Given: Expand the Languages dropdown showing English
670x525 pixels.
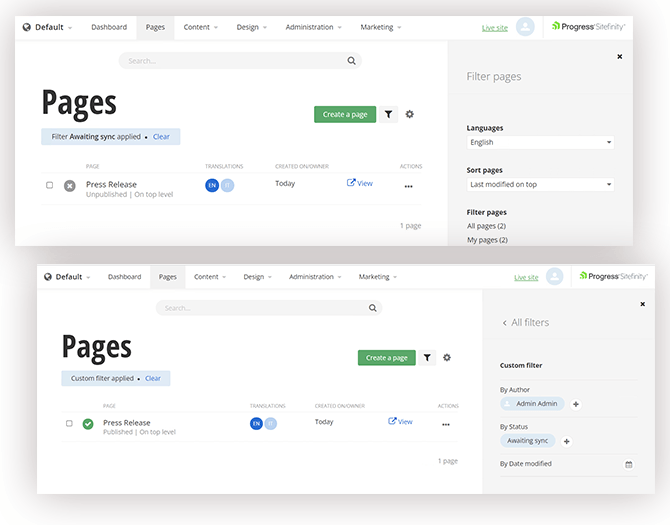Looking at the screenshot, I should click(540, 143).
